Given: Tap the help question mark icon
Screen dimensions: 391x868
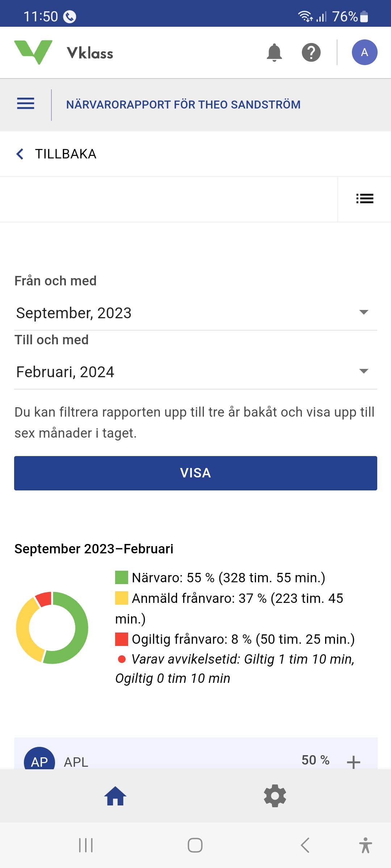Looking at the screenshot, I should (x=311, y=53).
